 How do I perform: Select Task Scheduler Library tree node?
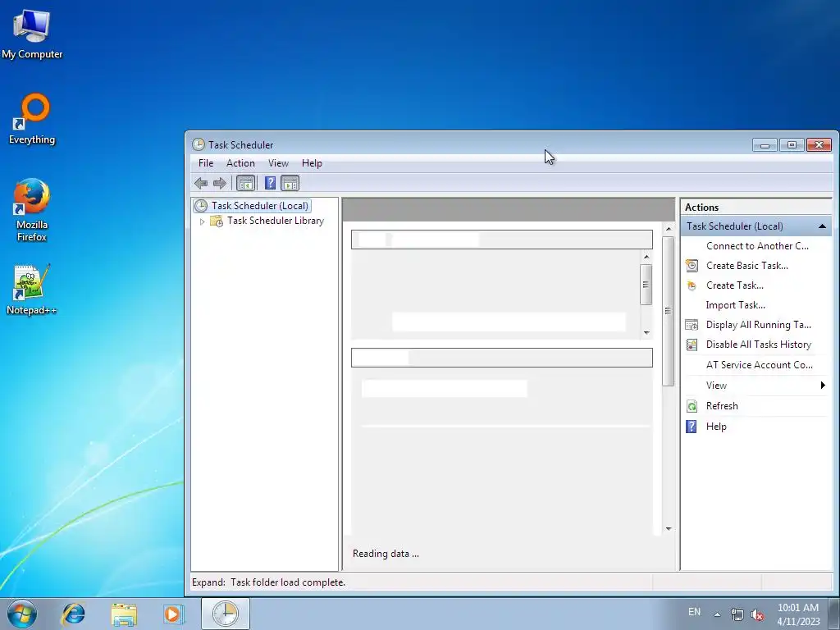[276, 221]
